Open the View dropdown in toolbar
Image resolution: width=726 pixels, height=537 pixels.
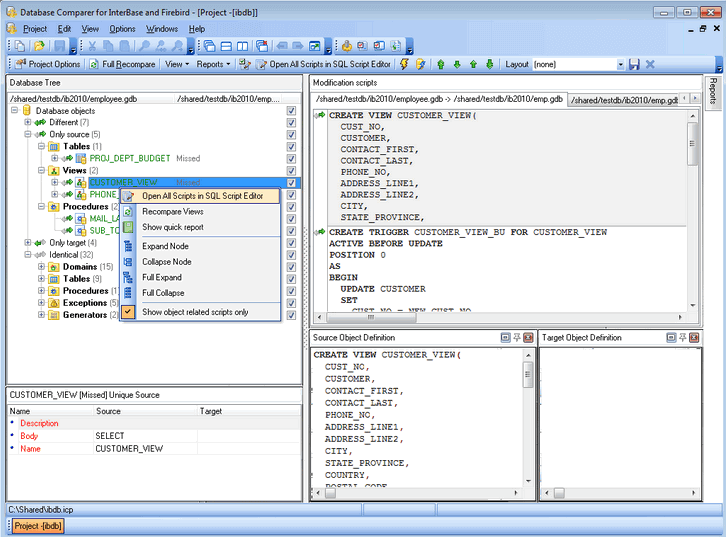coord(177,64)
